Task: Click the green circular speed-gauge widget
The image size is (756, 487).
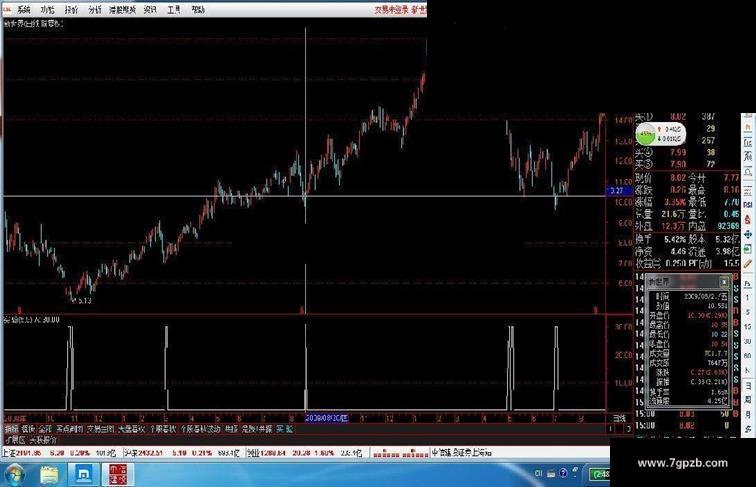Action: click(645, 134)
